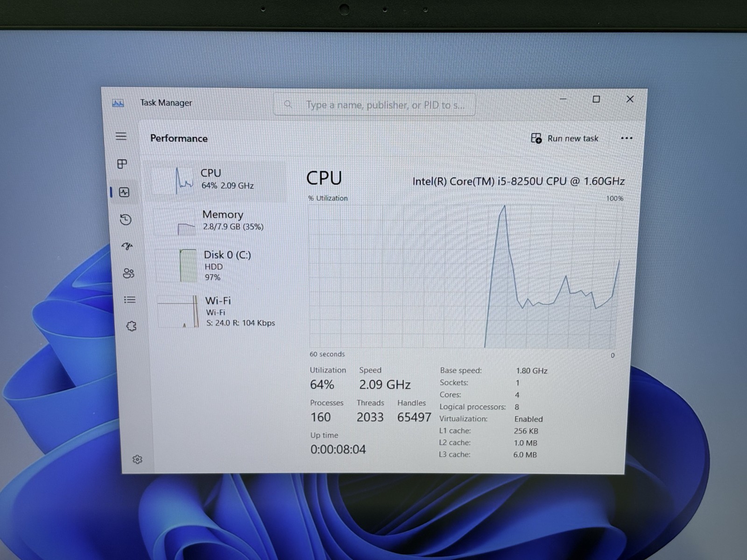Image resolution: width=747 pixels, height=560 pixels.
Task: Click the L1 cache 256 KB value
Action: click(526, 431)
